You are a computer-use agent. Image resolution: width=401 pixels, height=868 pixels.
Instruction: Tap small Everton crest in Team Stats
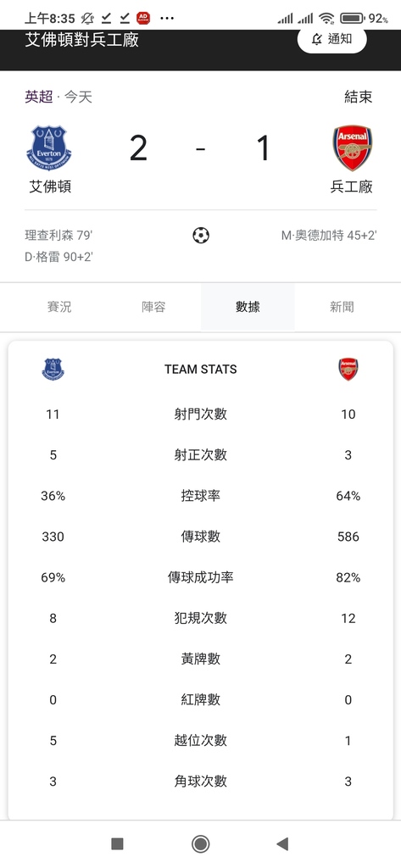[53, 370]
